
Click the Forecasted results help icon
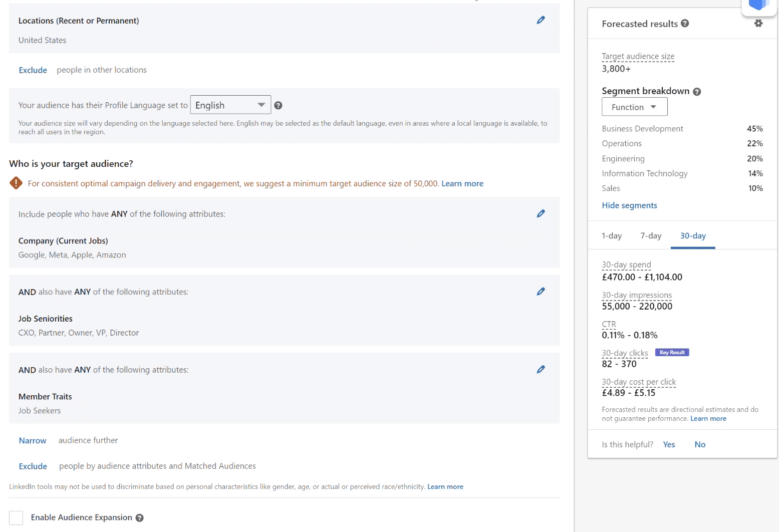685,24
